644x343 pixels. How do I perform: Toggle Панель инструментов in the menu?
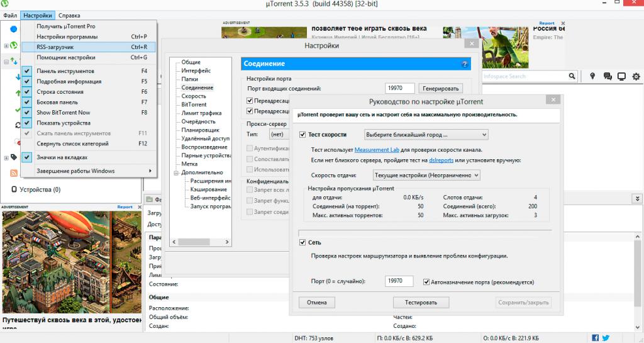click(89, 71)
